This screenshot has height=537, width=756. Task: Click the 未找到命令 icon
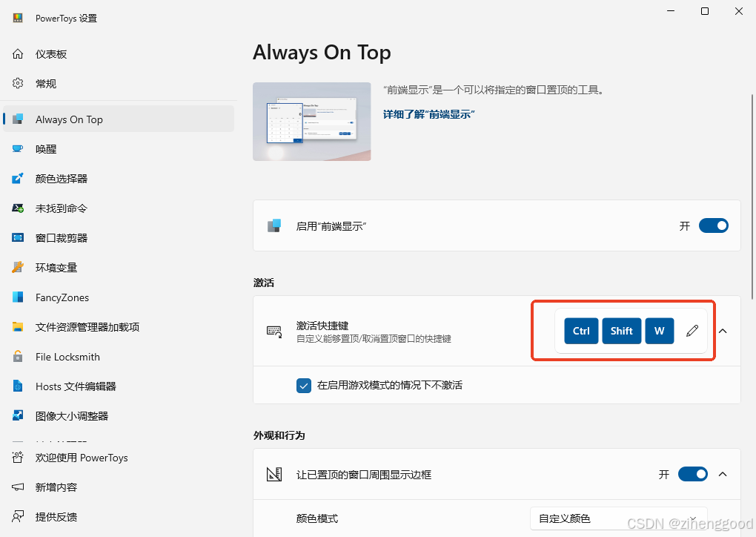pos(18,208)
